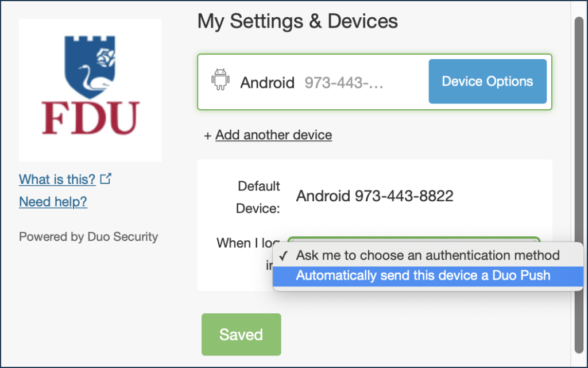Image resolution: width=588 pixels, height=368 pixels.
Task: Click the green Saved button
Action: tap(241, 335)
